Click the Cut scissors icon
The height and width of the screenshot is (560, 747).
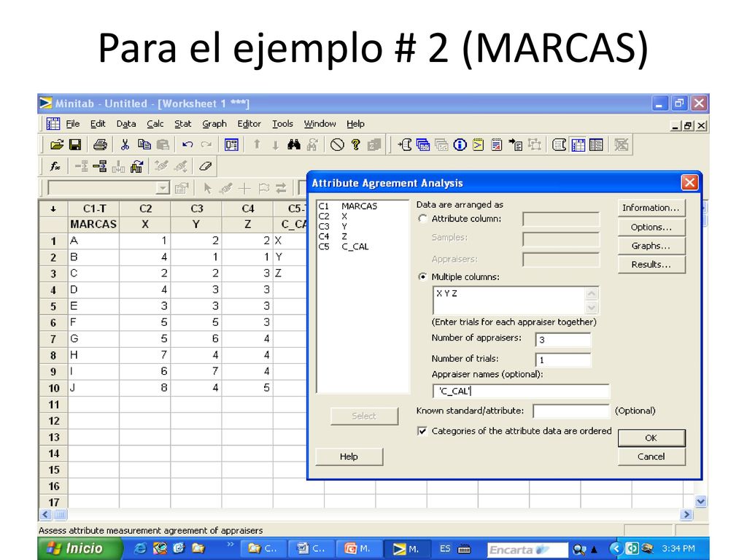(125, 144)
